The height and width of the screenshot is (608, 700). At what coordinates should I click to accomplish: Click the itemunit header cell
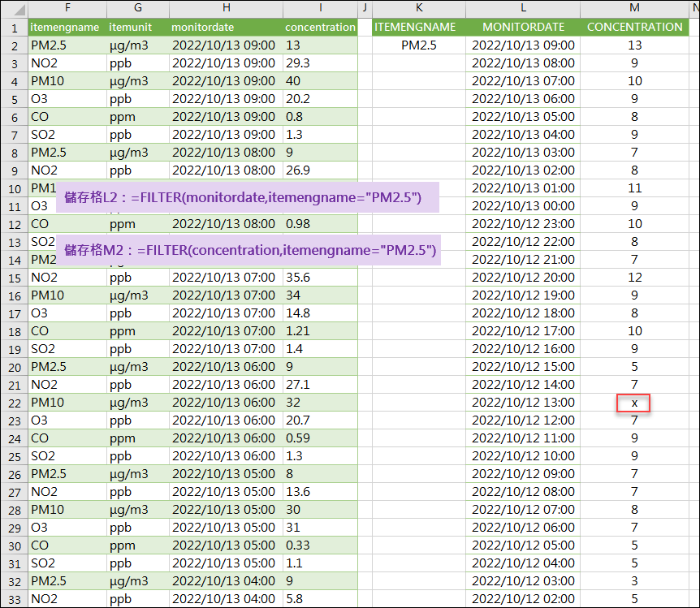point(138,28)
